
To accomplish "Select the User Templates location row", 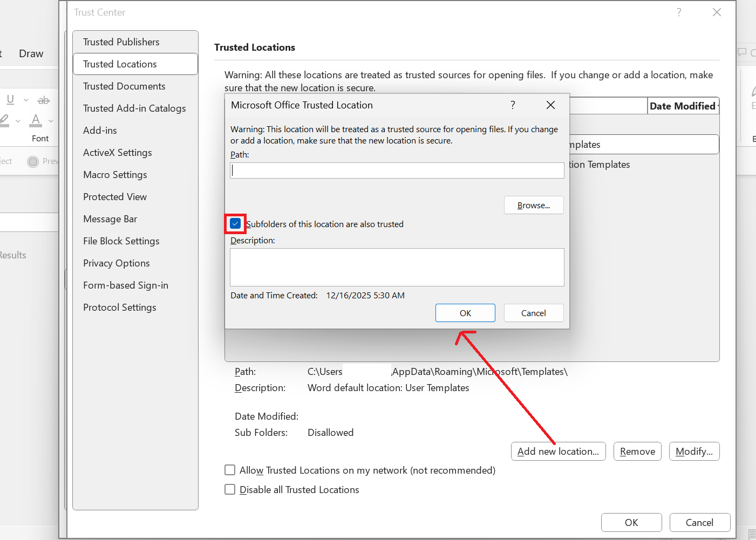I will [644, 145].
